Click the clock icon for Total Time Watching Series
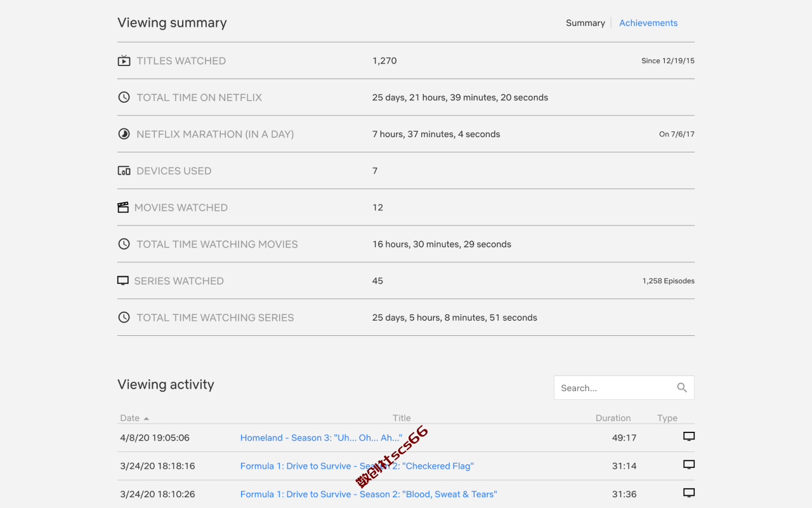Screen dimensions: 812x508 (x=124, y=317)
